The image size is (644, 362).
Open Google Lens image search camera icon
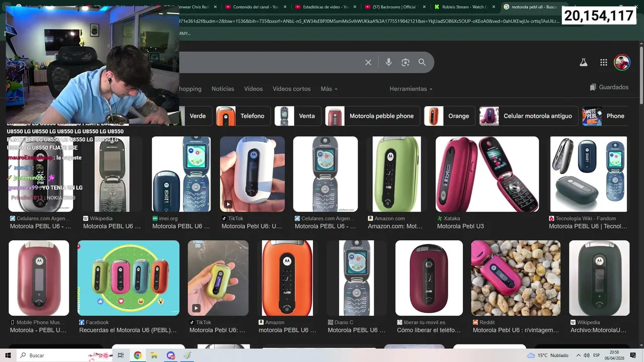(x=406, y=62)
